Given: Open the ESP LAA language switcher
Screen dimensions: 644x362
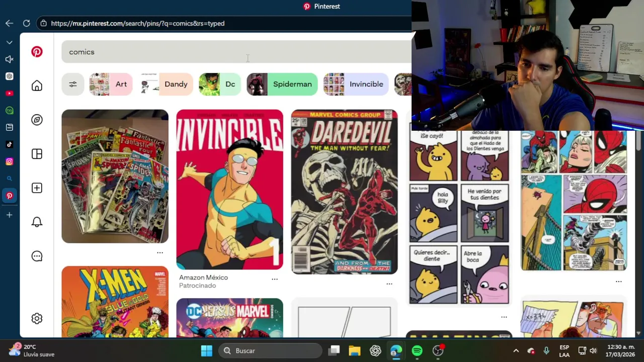Looking at the screenshot, I should tap(565, 351).
